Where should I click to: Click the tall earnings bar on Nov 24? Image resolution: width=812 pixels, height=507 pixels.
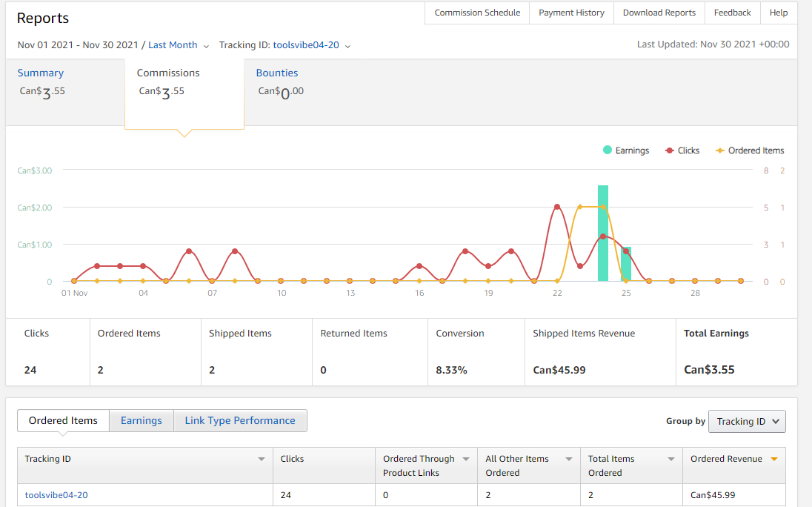click(603, 233)
